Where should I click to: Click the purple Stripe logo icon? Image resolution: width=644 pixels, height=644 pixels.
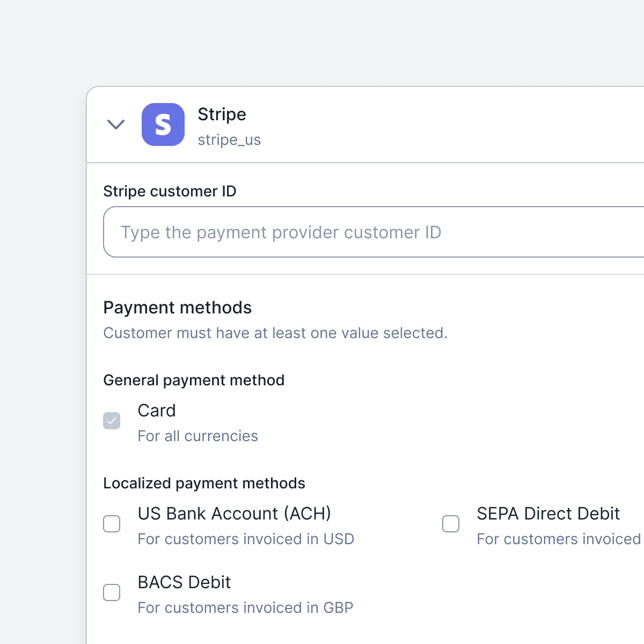point(163,125)
